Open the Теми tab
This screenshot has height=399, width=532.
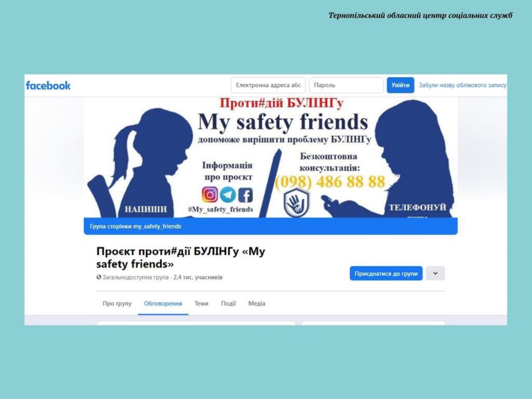(x=201, y=304)
